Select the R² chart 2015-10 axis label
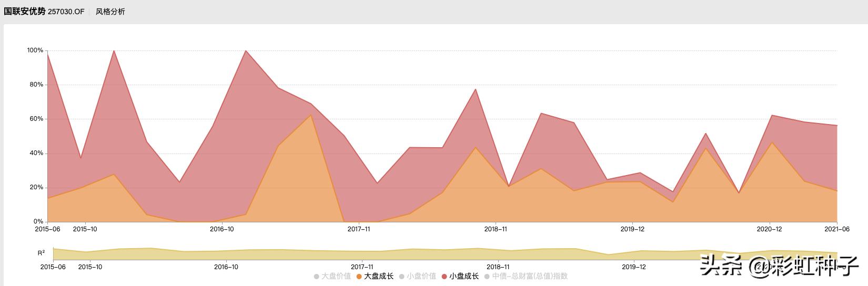Viewport: 868px width, 286px height. 90,267
